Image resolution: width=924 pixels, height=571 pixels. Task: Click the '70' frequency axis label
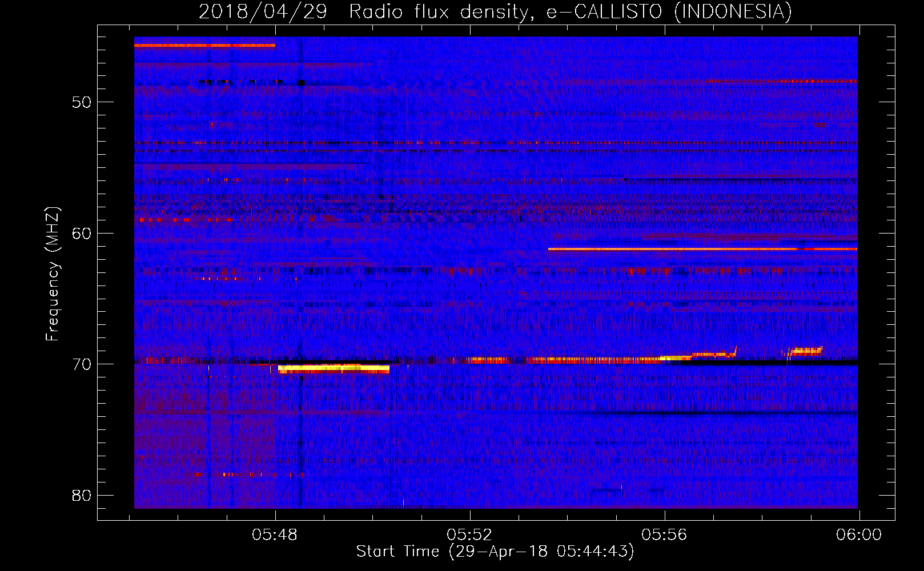coord(82,364)
